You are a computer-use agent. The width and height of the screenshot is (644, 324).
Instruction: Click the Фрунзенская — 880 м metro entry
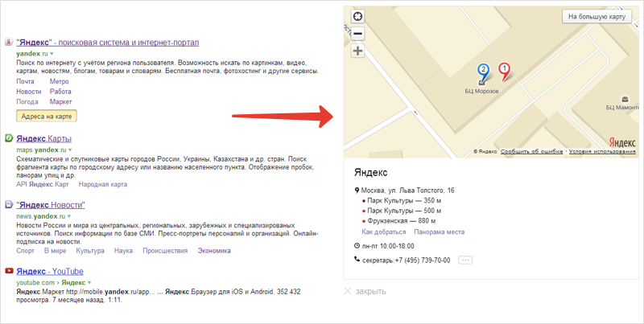[x=401, y=220]
